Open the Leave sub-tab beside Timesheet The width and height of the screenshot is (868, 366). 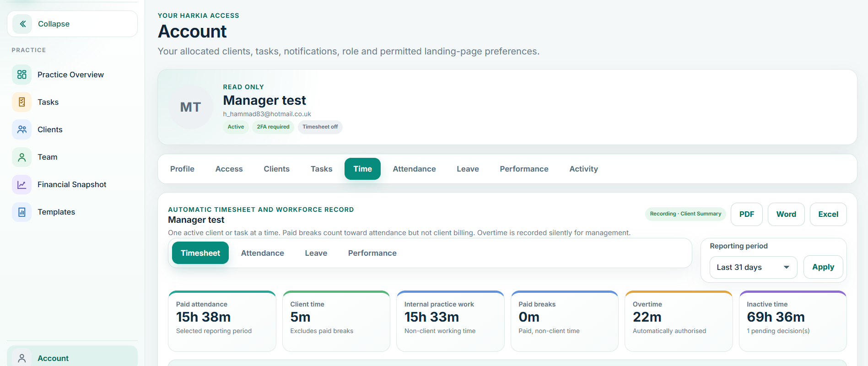(x=316, y=253)
